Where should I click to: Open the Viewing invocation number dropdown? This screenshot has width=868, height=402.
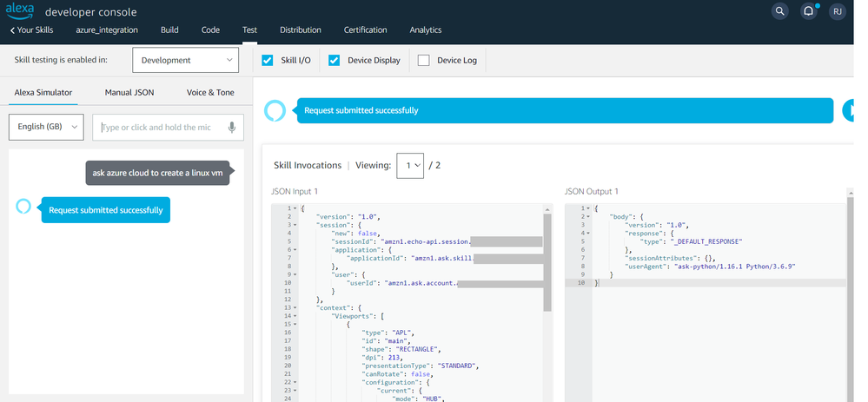410,165
